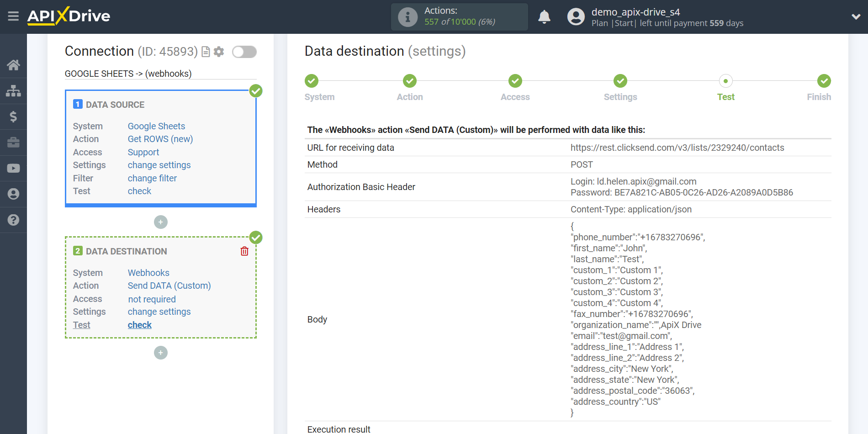Click the Password value text
Image resolution: width=868 pixels, height=434 pixels.
tap(682, 192)
